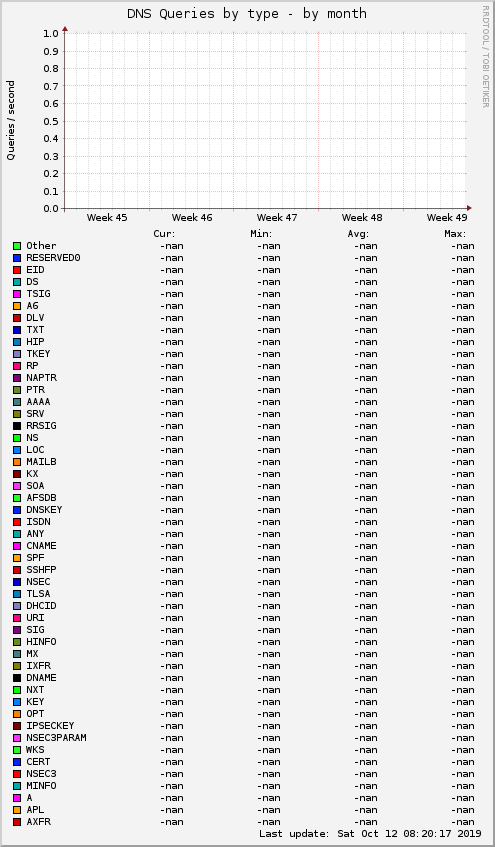Viewport: 495px width, 847px height.
Task: Click the red swatch beside EID
Action: (17, 270)
